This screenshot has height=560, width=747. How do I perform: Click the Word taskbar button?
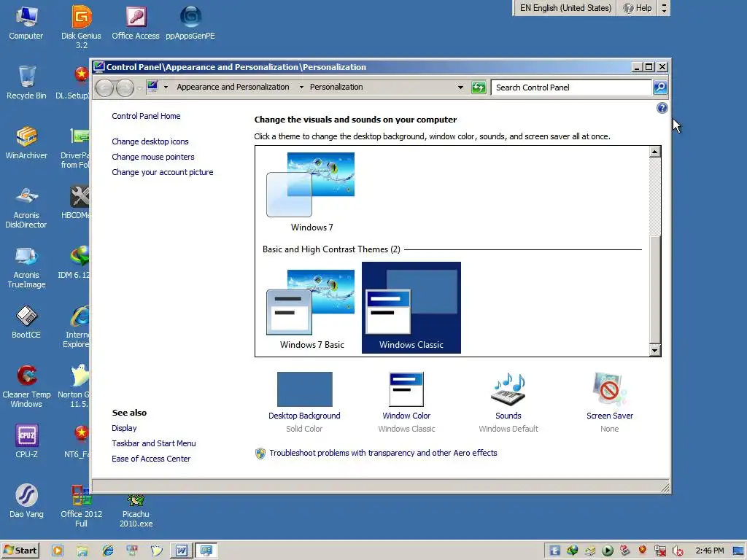click(181, 551)
